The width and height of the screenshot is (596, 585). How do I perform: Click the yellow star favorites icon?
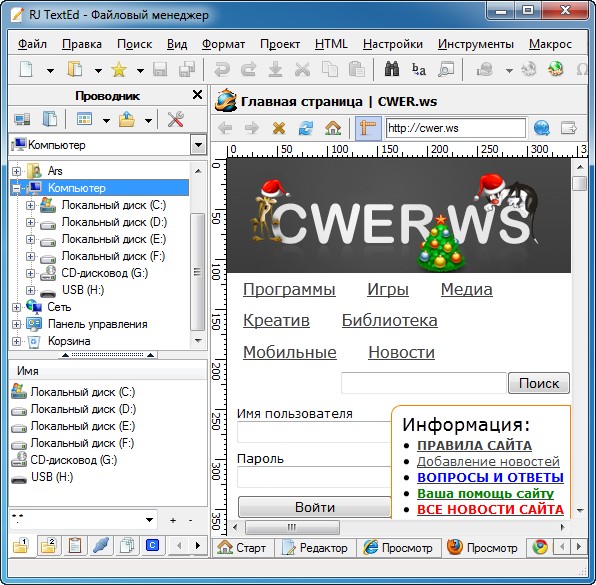(x=119, y=70)
